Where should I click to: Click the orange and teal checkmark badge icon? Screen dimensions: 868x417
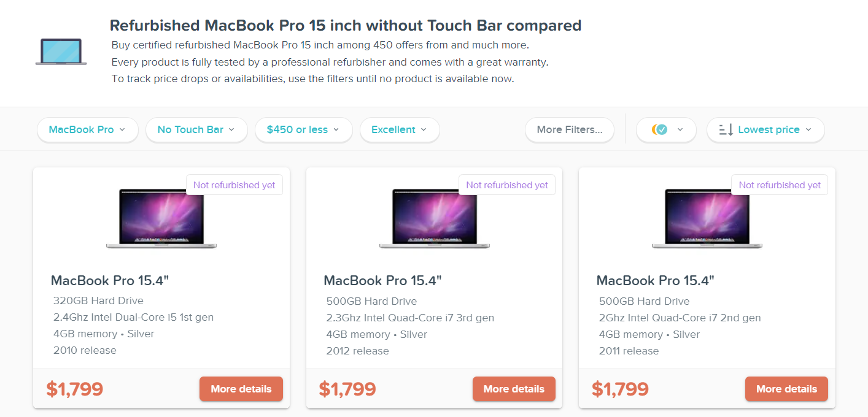(660, 129)
